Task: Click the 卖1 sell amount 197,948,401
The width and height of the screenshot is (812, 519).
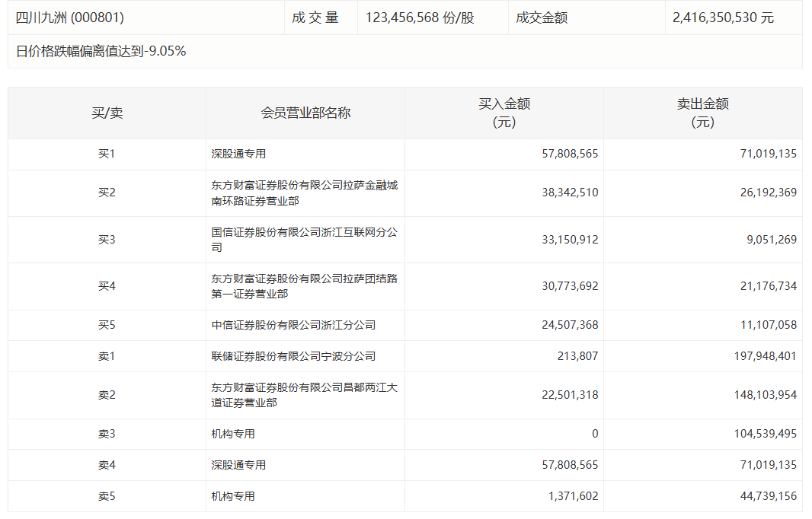Action: [759, 356]
